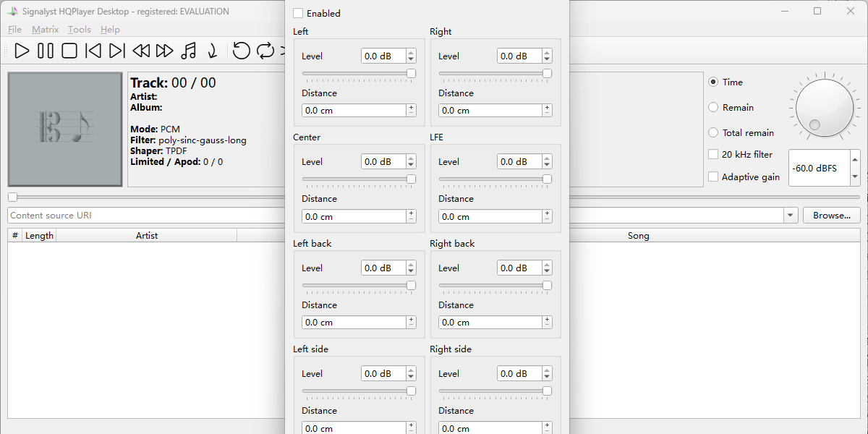This screenshot has width=868, height=434.
Task: Tick the Enabled checkbox in the dialog
Action: click(x=298, y=13)
